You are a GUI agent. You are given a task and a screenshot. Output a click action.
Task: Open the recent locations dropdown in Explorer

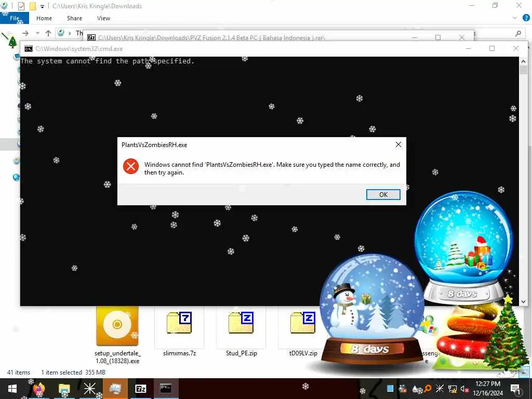[x=37, y=33]
